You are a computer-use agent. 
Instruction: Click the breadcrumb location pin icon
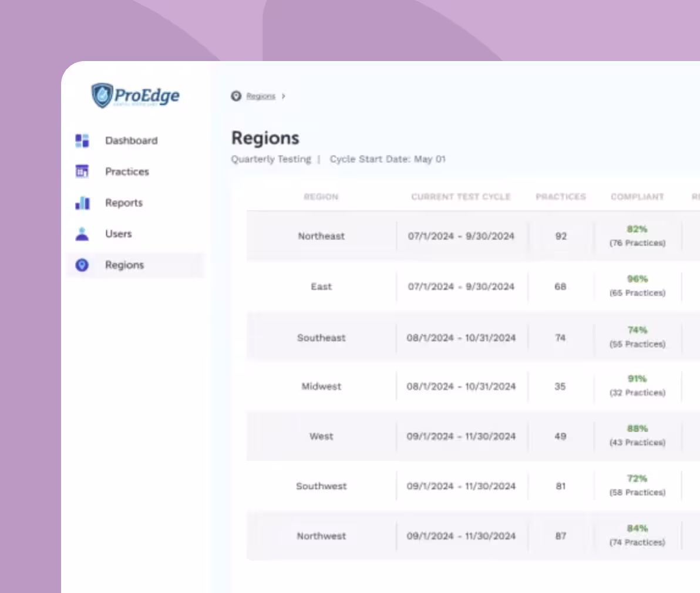(236, 96)
